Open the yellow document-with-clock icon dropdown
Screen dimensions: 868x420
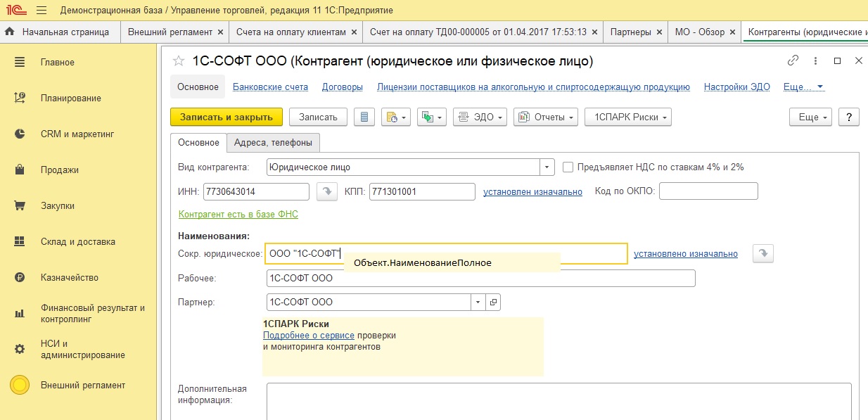point(396,117)
